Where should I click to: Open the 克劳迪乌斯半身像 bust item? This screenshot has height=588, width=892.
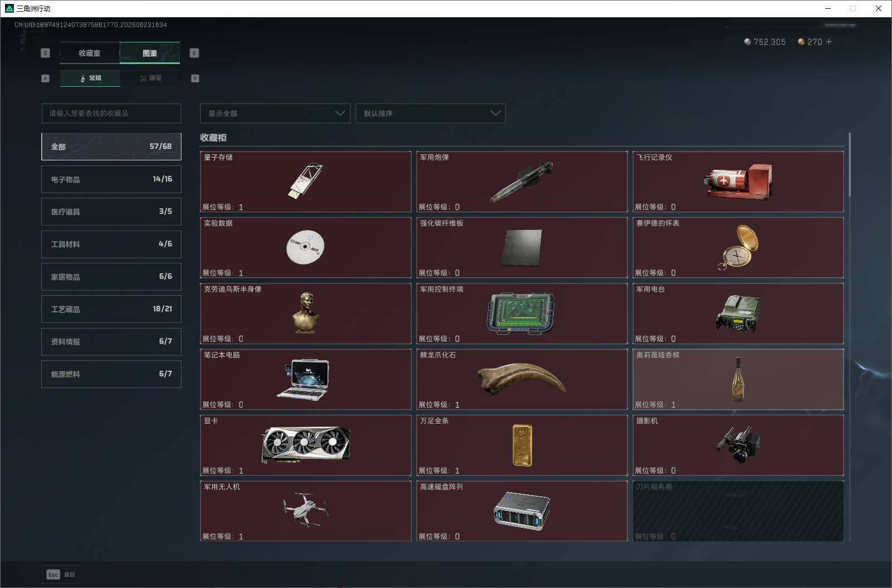(x=305, y=313)
